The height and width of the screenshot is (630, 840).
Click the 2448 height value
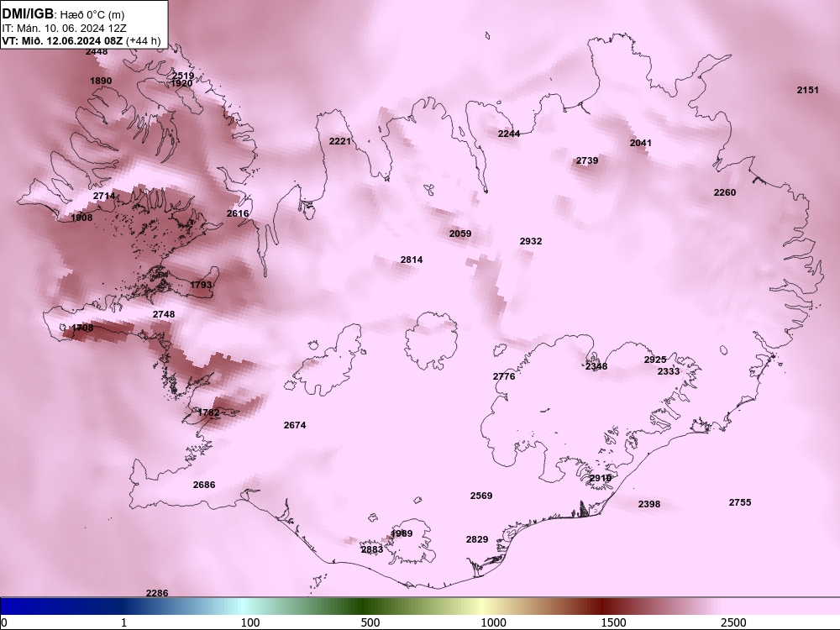pyautogui.click(x=97, y=52)
